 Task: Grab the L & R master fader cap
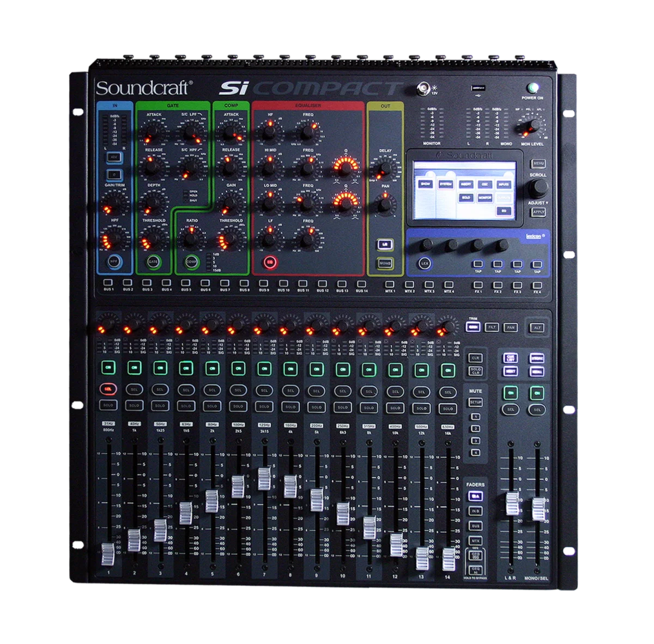(x=512, y=503)
